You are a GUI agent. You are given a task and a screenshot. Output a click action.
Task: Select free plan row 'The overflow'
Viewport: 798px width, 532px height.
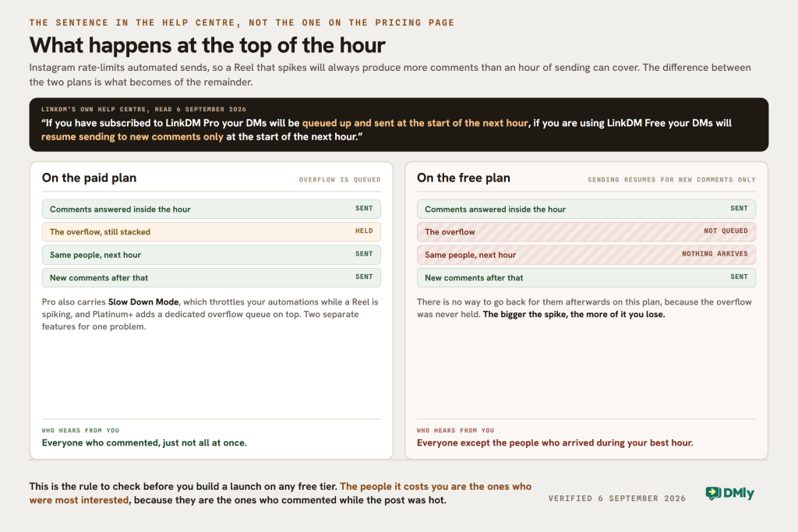(586, 232)
